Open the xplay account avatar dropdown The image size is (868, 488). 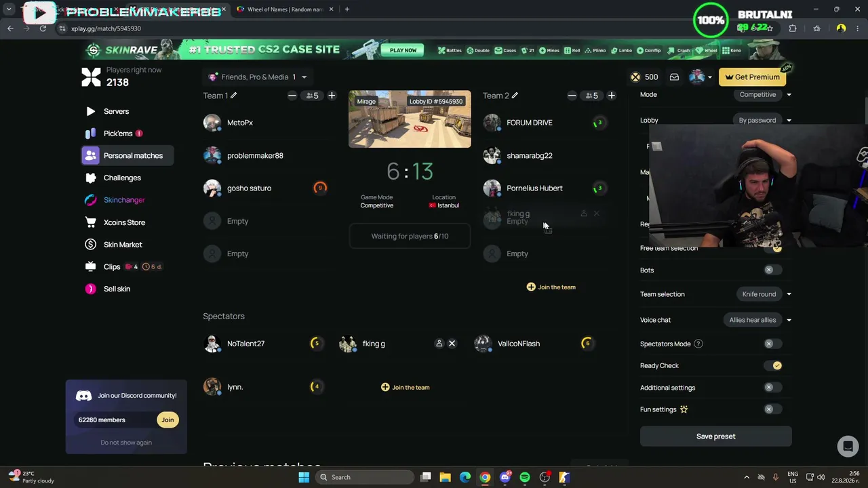701,77
